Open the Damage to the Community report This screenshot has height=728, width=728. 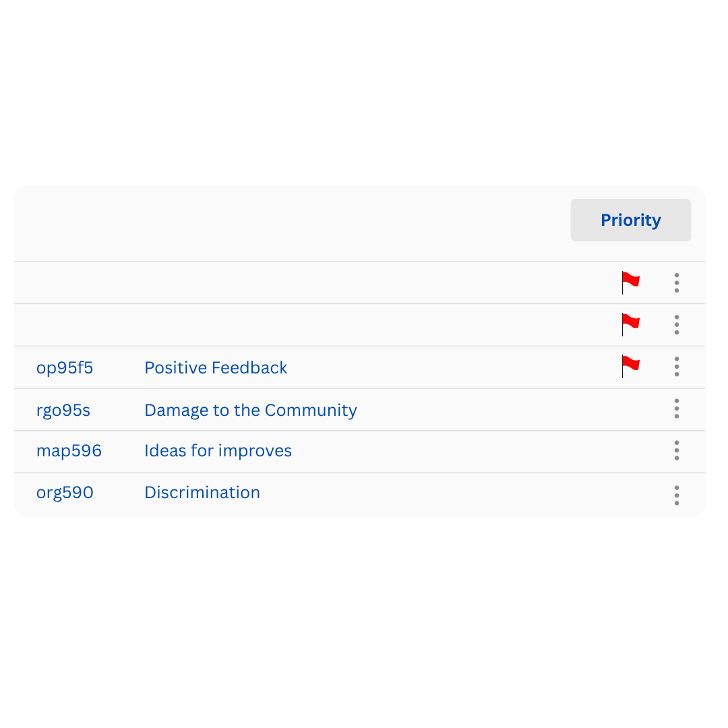(251, 411)
